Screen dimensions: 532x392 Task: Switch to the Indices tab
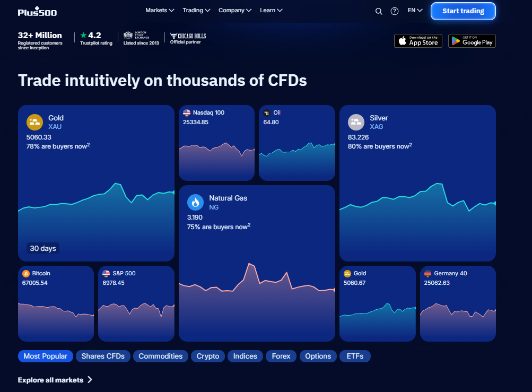[245, 356]
